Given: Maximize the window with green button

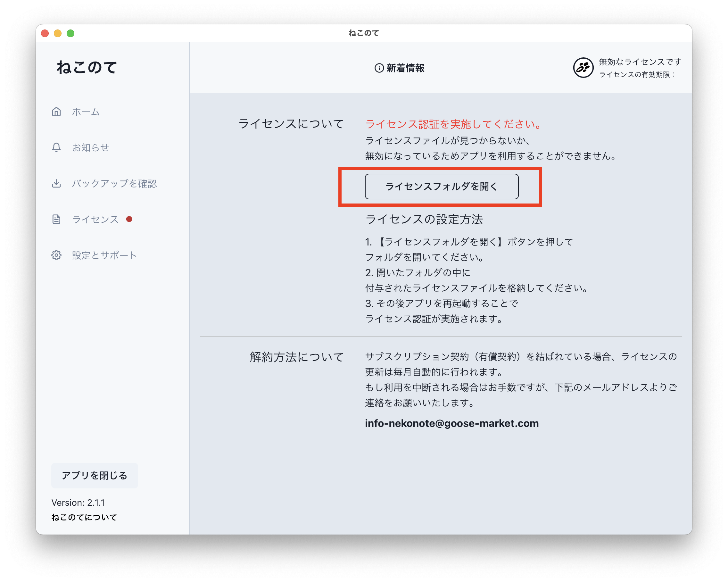Looking at the screenshot, I should coord(70,33).
